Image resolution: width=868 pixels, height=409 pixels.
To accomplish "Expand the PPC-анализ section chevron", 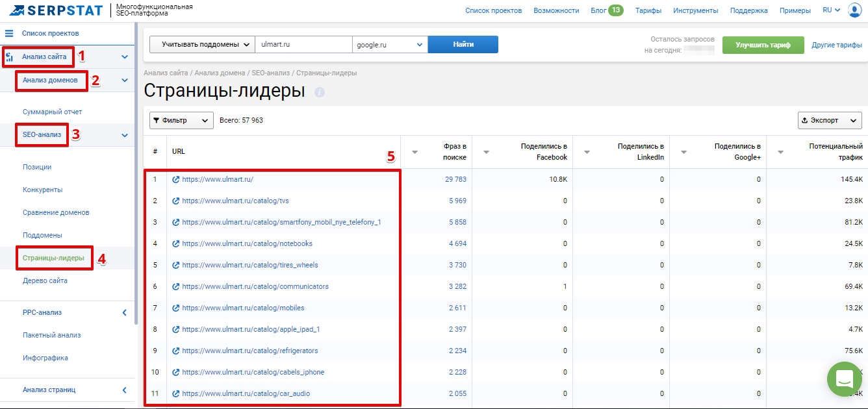I will pyautogui.click(x=124, y=313).
